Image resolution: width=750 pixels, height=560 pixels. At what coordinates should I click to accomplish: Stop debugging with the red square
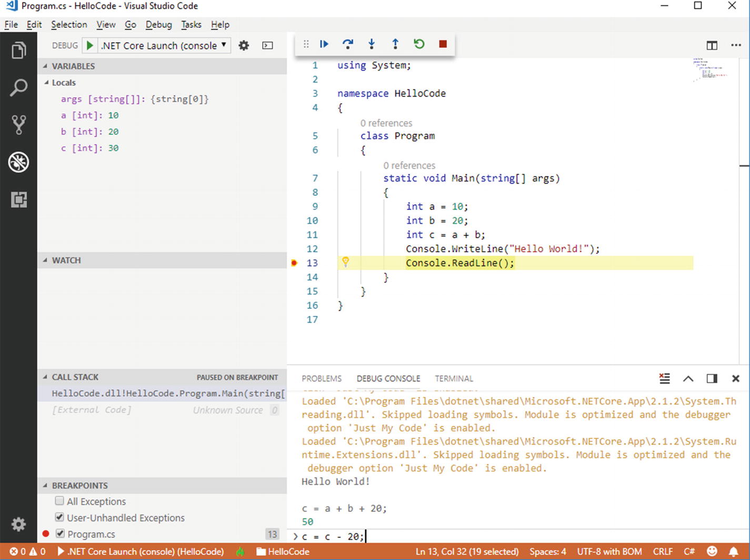coord(443,44)
